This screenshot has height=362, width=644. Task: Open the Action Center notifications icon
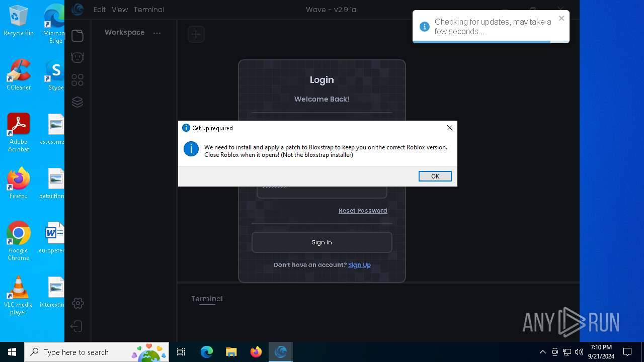(x=627, y=352)
